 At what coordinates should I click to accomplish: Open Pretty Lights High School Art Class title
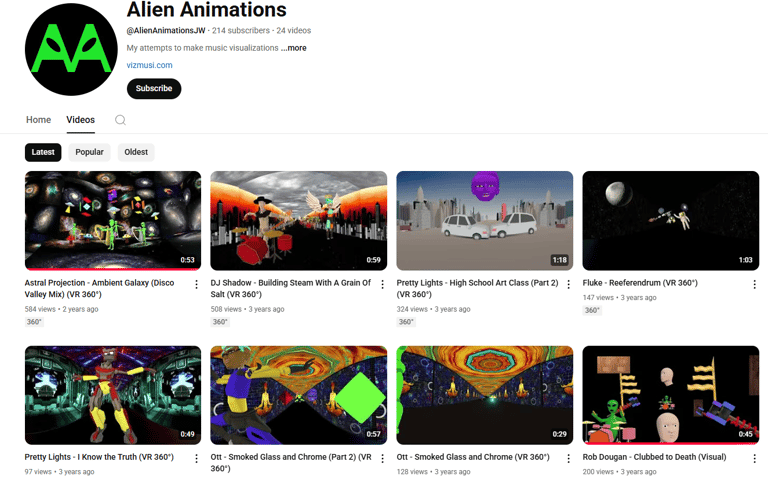(478, 288)
